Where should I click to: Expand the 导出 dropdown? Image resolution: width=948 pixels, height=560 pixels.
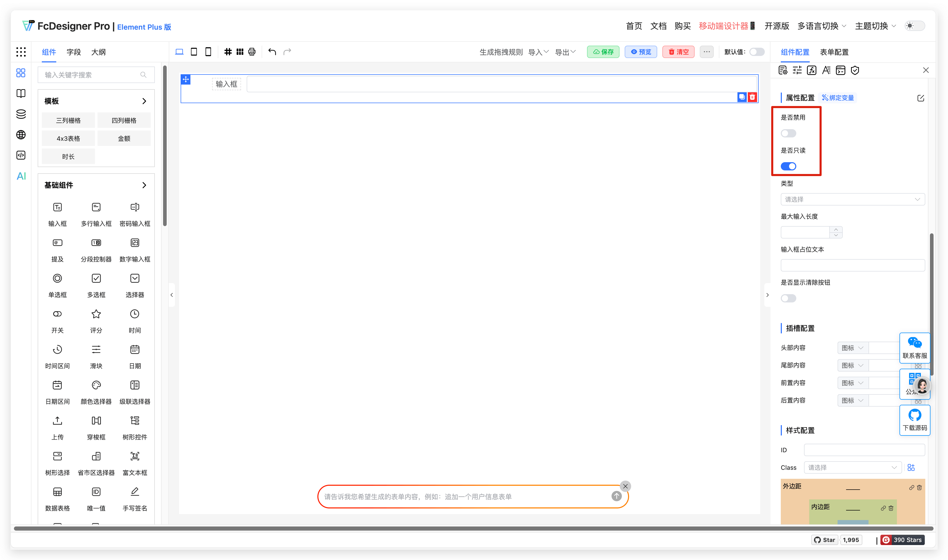point(565,52)
